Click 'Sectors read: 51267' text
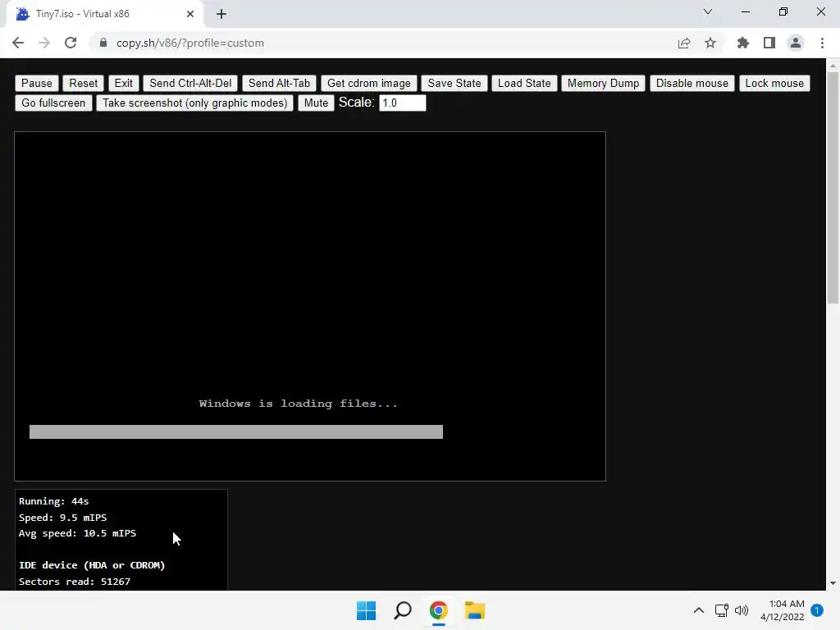Image resolution: width=840 pixels, height=630 pixels. (x=75, y=582)
